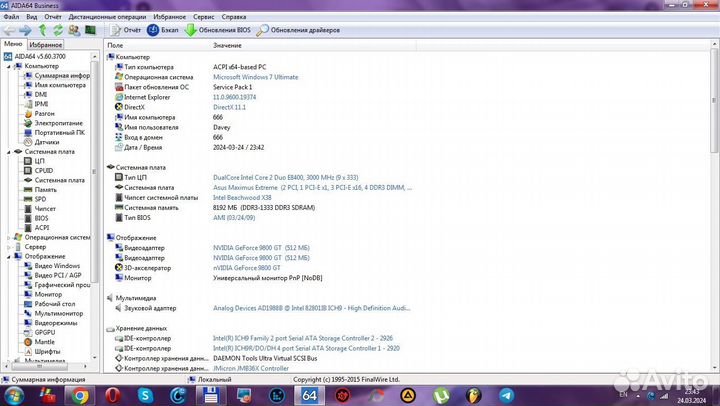The width and height of the screenshot is (720, 406).
Task: Click Обновления BIOS toolbar button
Action: (218, 30)
